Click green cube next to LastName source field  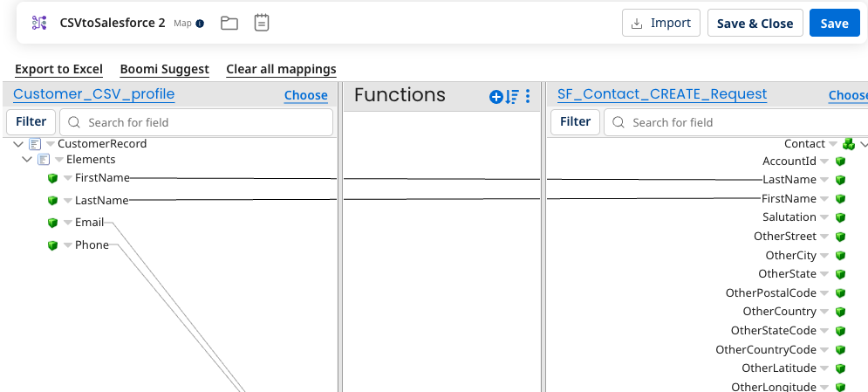pyautogui.click(x=53, y=201)
